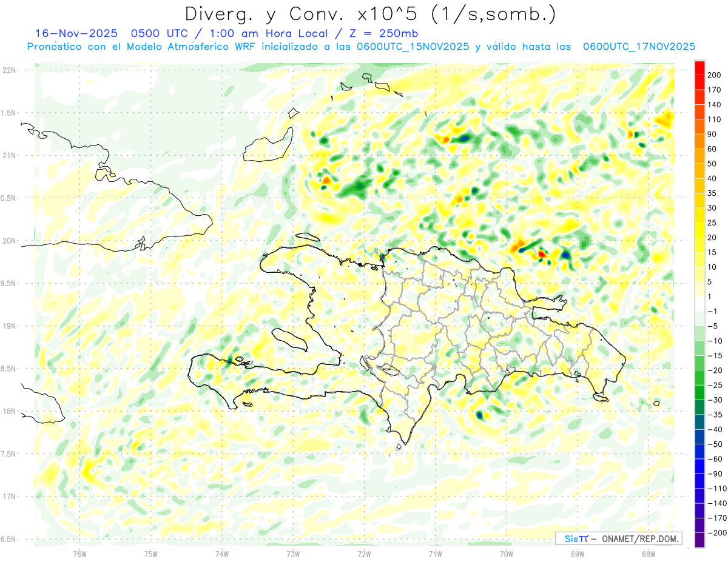Click the '71W' longitude axis label

[x=435, y=553]
